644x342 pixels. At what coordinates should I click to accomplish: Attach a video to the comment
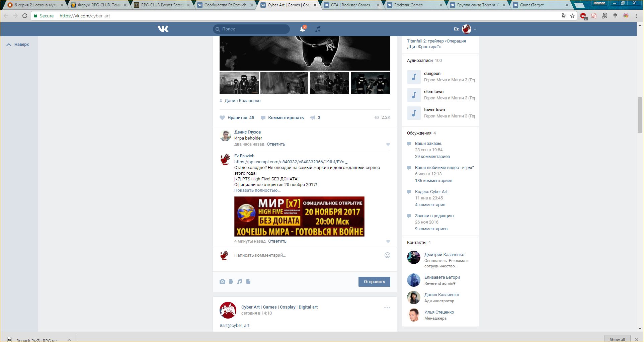point(231,282)
